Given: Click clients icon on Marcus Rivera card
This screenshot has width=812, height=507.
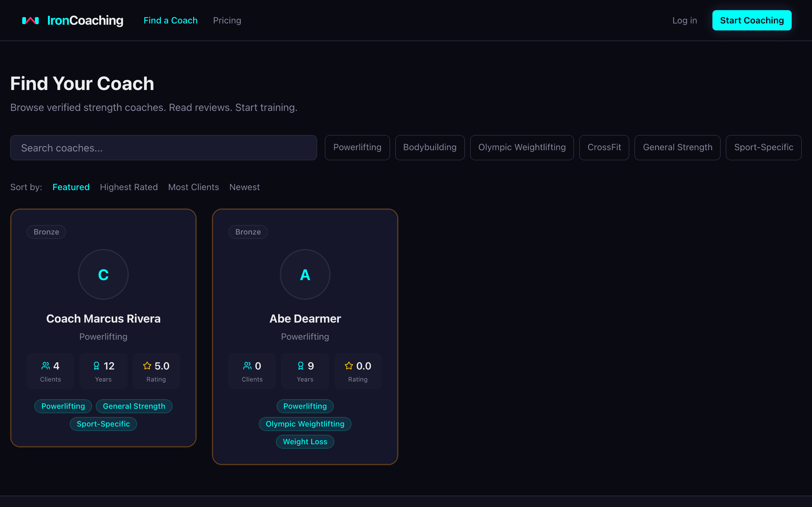Looking at the screenshot, I should coord(46,366).
